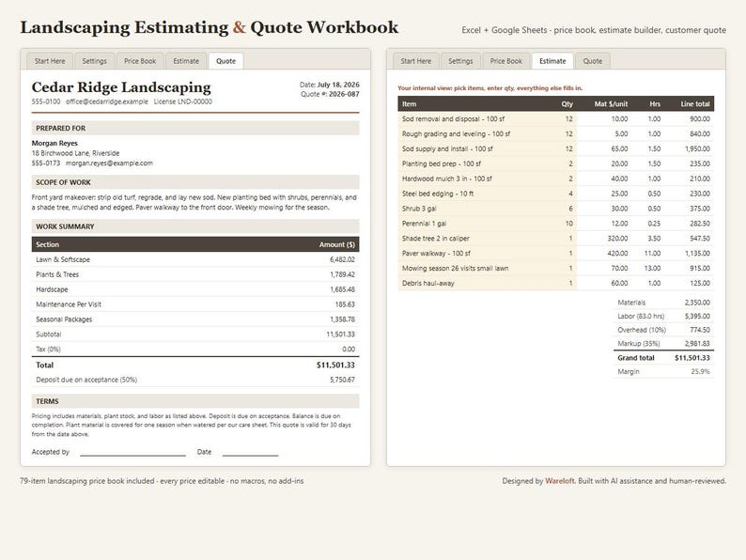Select the active Quote tab in left panel
This screenshot has height=560, width=746.
(226, 61)
